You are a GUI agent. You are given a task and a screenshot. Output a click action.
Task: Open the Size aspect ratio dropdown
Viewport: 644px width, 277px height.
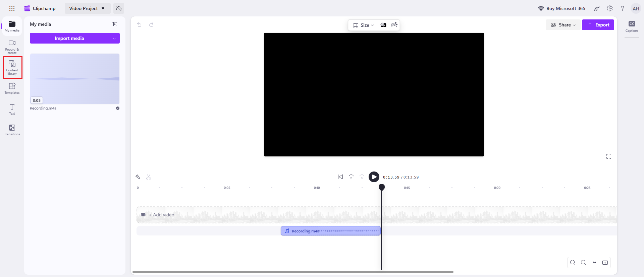363,25
